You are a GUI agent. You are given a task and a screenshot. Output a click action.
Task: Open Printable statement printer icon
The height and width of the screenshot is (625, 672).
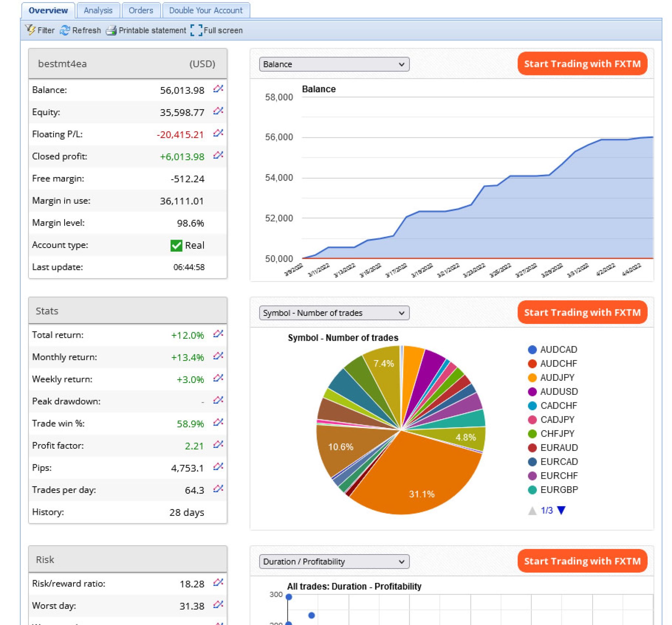(x=111, y=30)
